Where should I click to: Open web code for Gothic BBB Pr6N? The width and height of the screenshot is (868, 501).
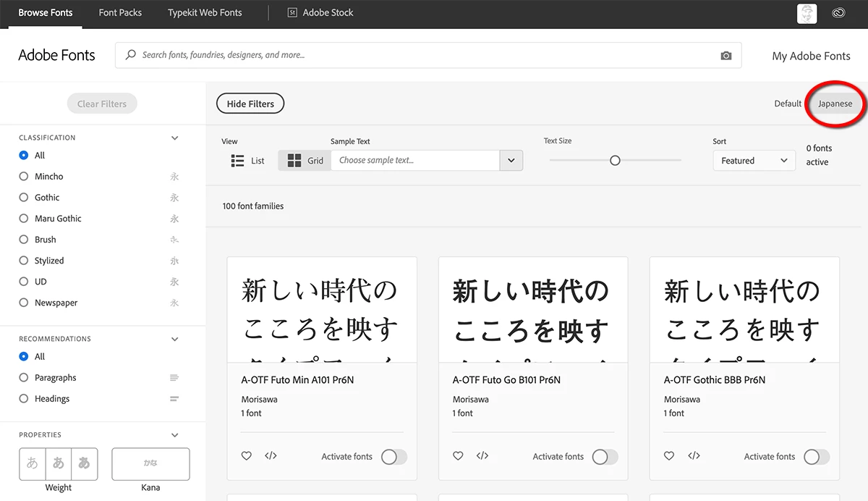pos(694,456)
